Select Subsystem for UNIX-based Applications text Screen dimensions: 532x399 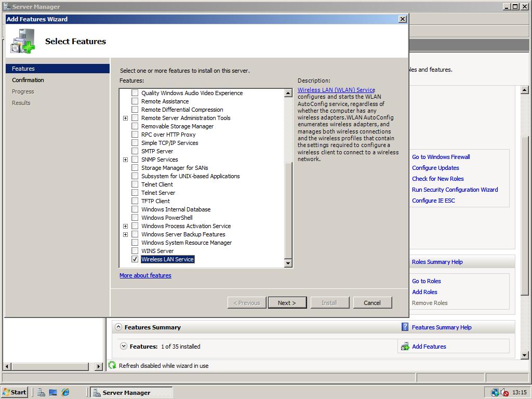point(190,176)
